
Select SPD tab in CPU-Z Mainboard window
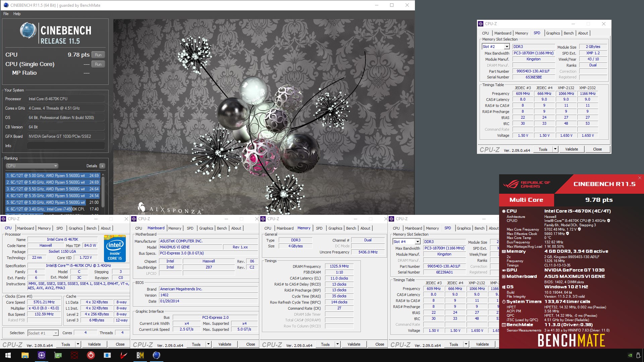click(190, 228)
